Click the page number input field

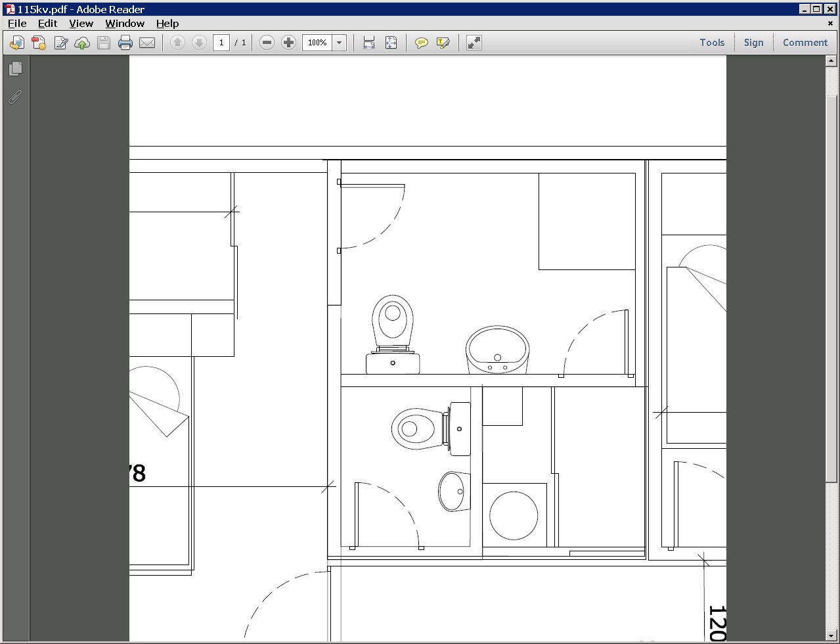[x=221, y=43]
